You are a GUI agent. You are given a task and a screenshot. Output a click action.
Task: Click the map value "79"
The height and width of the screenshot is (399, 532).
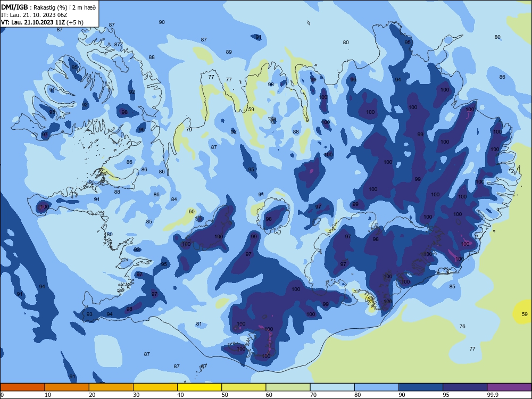[x=189, y=129]
